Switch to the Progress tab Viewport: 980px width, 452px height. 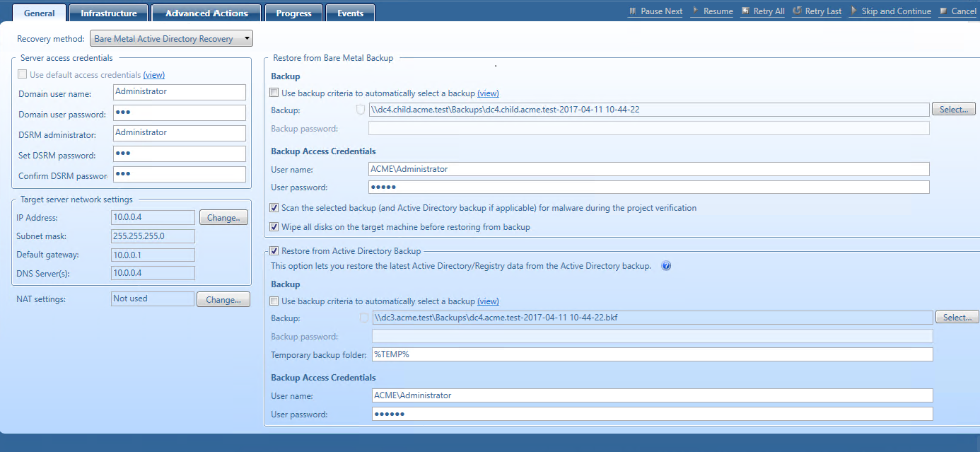[x=293, y=13]
